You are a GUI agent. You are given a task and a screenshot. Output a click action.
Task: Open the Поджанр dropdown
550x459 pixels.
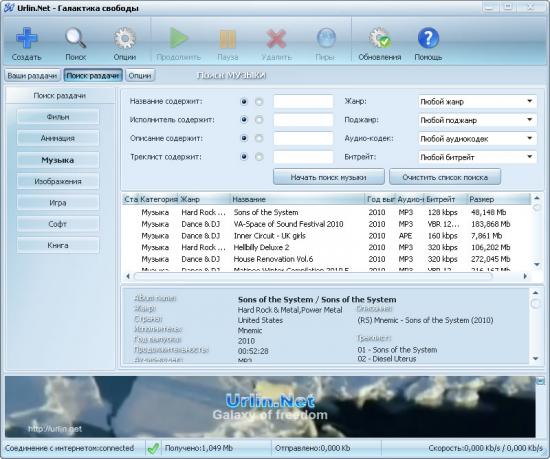(477, 120)
